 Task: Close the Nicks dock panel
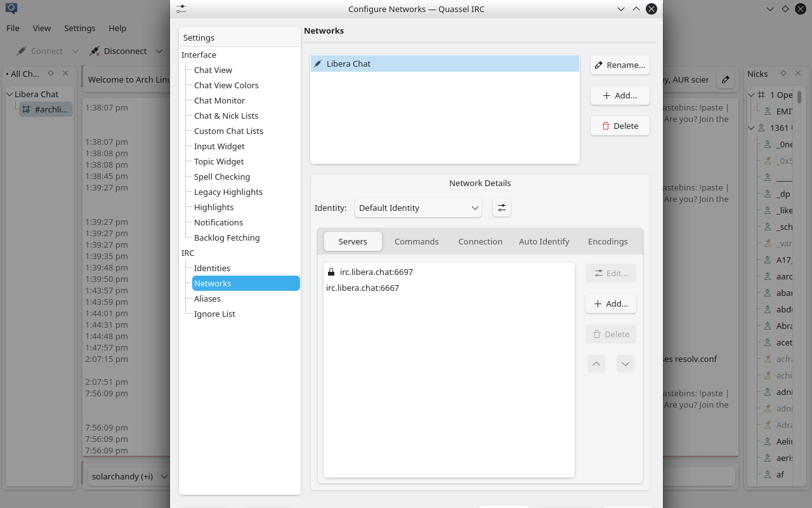coord(799,73)
